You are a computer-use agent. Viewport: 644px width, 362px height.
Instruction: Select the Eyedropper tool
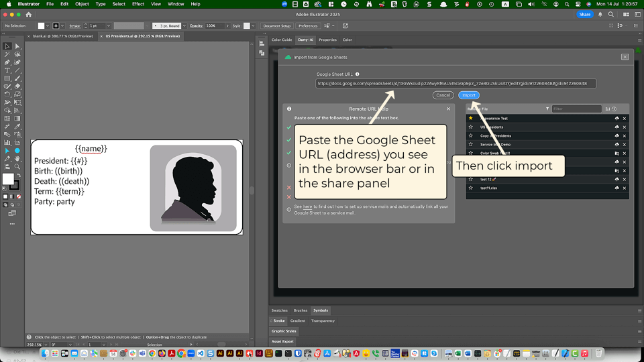coord(17,127)
